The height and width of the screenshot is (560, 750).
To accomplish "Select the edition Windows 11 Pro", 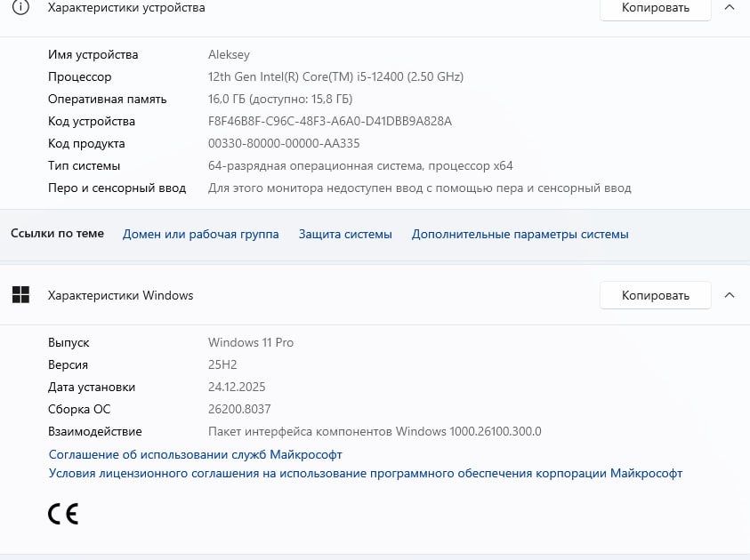I will pos(251,342).
